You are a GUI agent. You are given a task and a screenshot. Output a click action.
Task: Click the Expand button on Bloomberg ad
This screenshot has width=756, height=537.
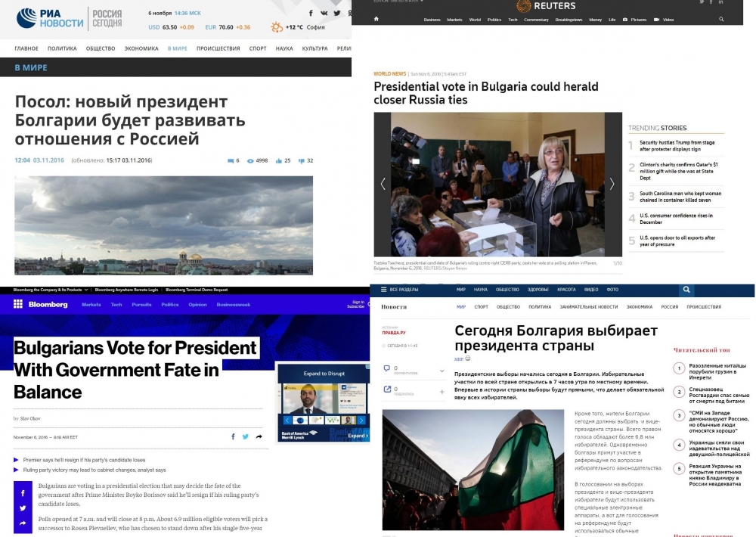coord(358,435)
